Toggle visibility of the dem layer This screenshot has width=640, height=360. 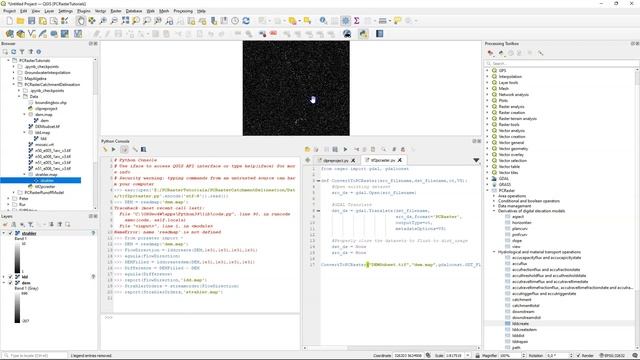click(x=11, y=283)
